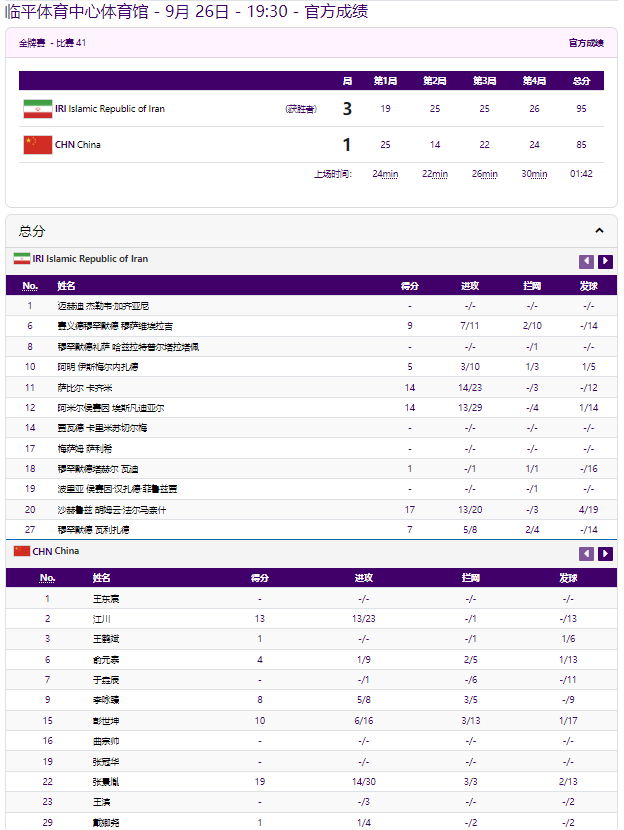Click Iran player No. 10 serve value 1/5

(589, 367)
